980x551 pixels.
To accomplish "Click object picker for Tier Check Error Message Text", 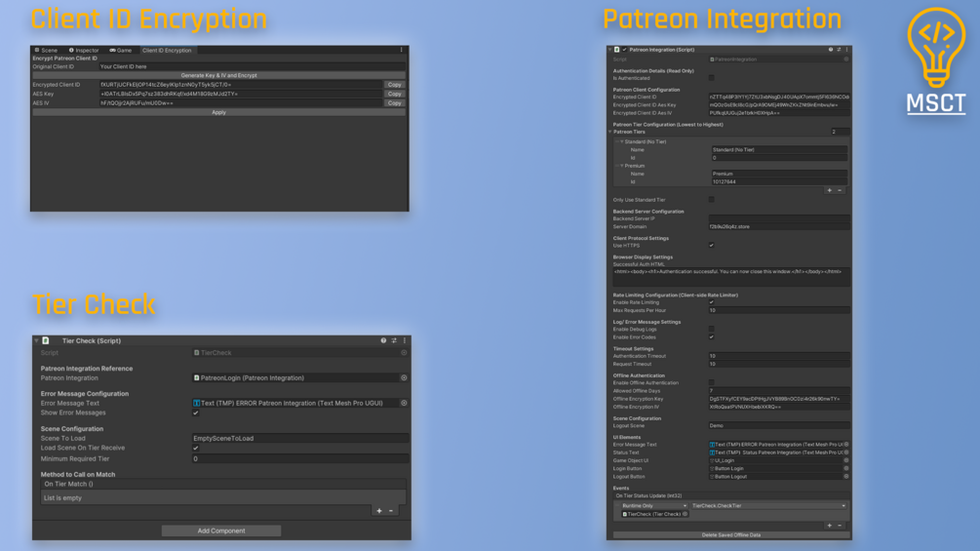I will point(404,403).
